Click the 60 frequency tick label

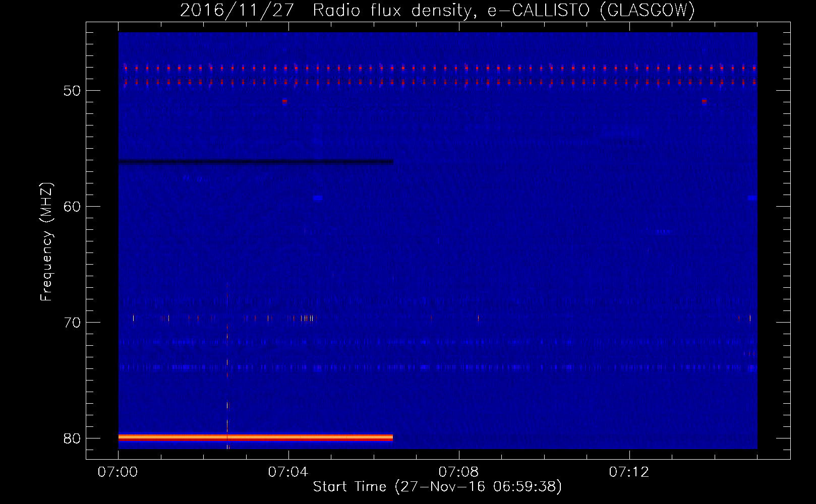72,207
